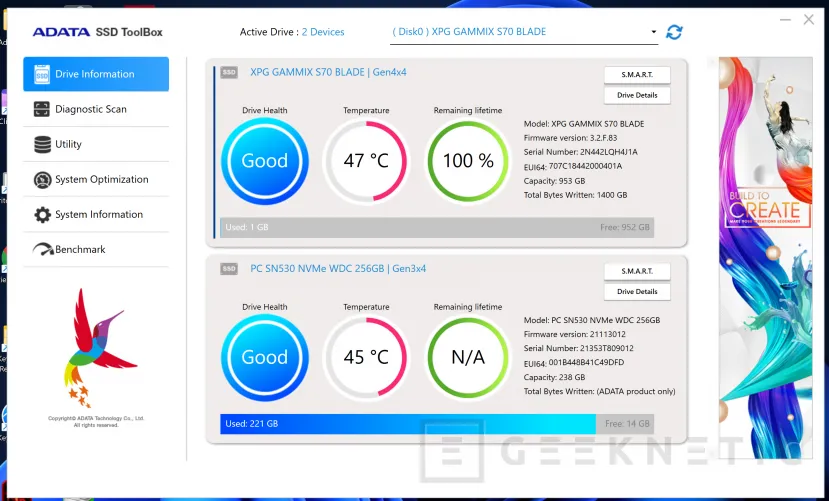Viewport: 829px width, 501px height.
Task: Minimize the SSD ToolBox window
Action: click(785, 20)
